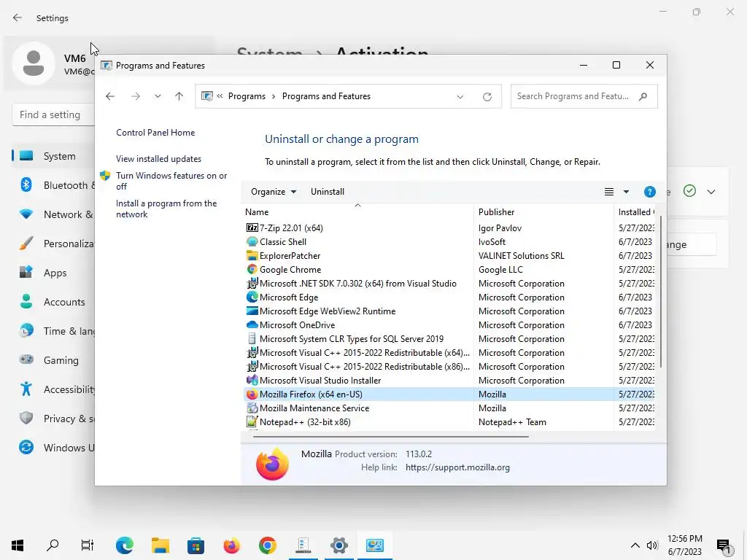Click the Microsoft OneDrive cloud icon
The image size is (747, 560).
click(x=252, y=324)
